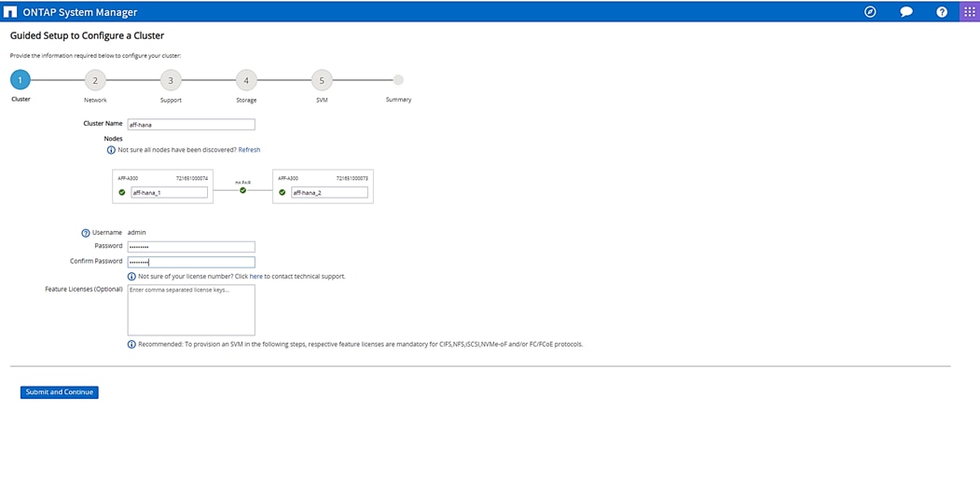980x478 pixels.
Task: Click the Submit and Continue button
Action: tap(60, 391)
